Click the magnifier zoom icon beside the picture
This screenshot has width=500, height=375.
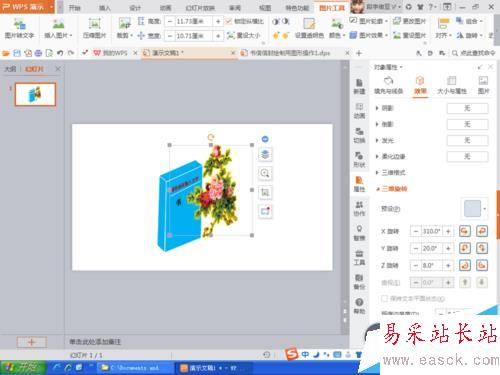(x=265, y=173)
